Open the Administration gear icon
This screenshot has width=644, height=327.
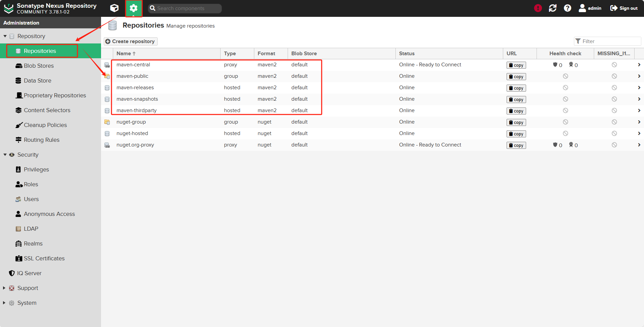pos(134,8)
